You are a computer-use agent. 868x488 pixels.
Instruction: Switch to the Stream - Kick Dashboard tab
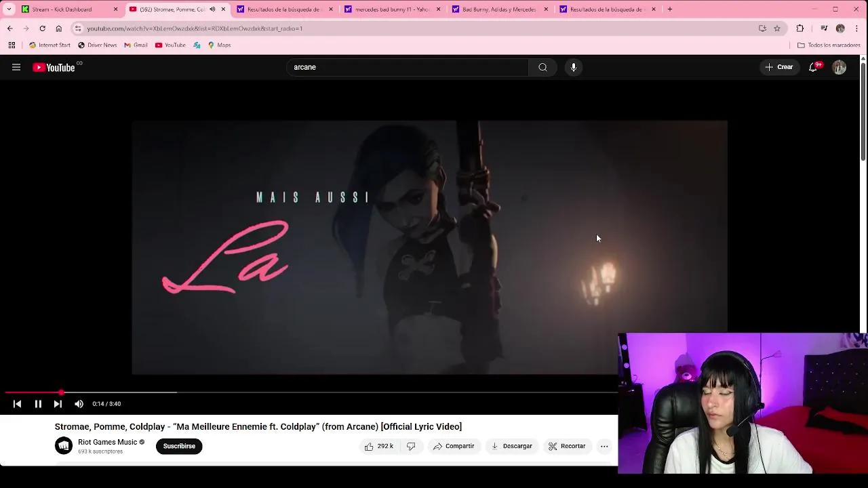61,9
